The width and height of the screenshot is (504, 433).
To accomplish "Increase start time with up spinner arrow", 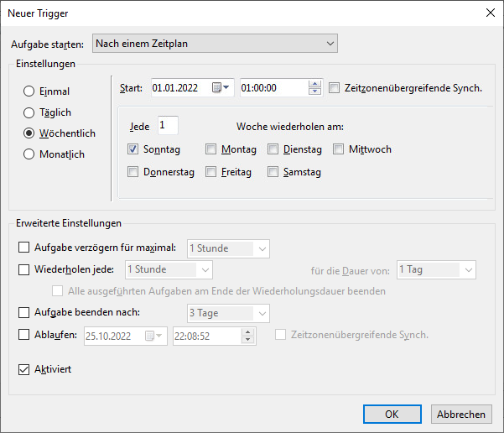I will pos(314,84).
